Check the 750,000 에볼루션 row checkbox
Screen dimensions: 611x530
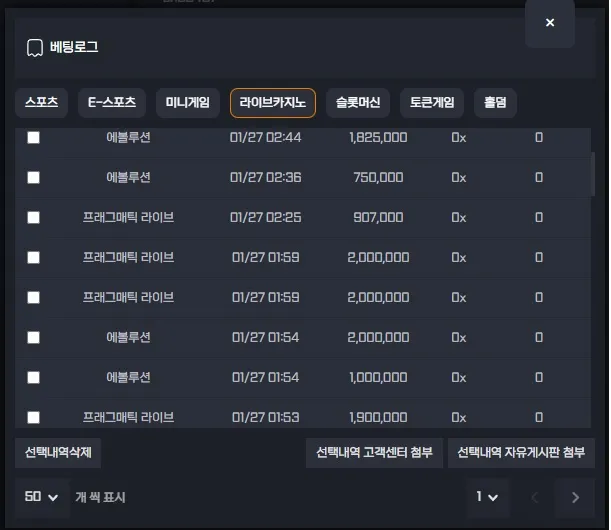coord(34,177)
